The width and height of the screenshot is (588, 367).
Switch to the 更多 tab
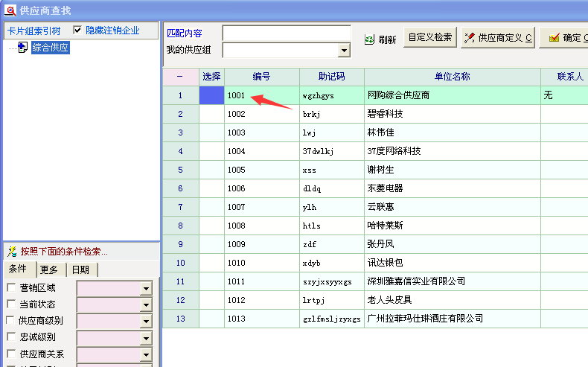click(49, 269)
